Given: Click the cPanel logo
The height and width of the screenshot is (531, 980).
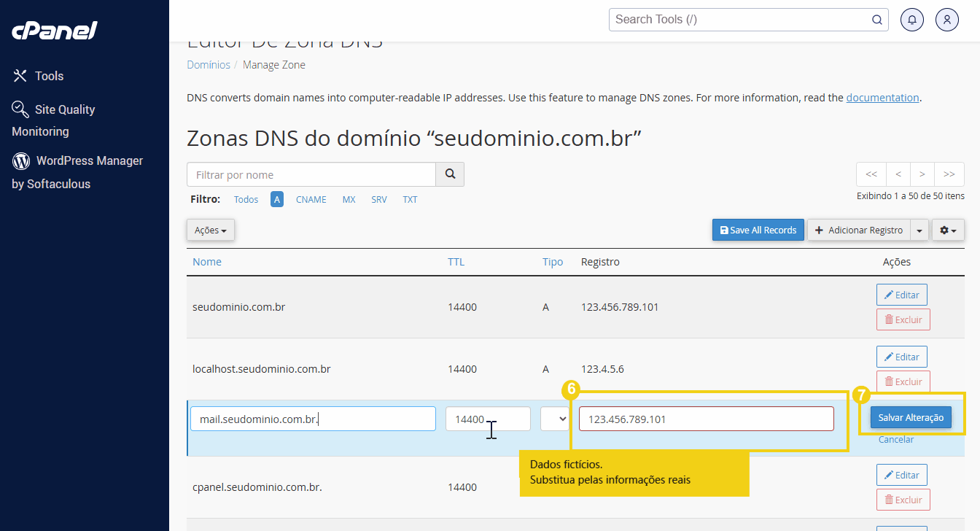Looking at the screenshot, I should [x=54, y=31].
